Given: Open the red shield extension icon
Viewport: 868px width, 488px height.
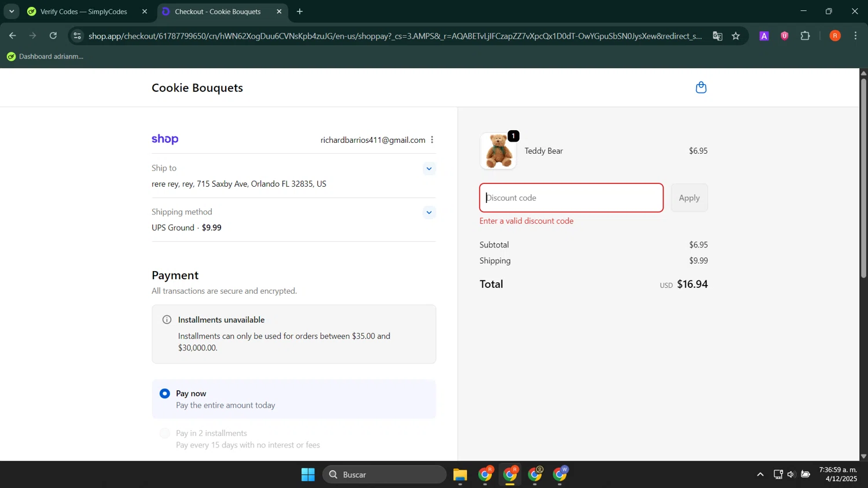Looking at the screenshot, I should [785, 36].
